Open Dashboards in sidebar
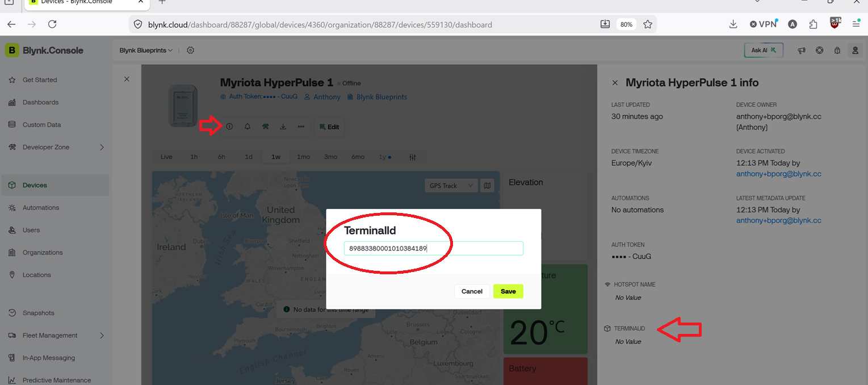Screen dimensions: 868x385 tap(55, 102)
